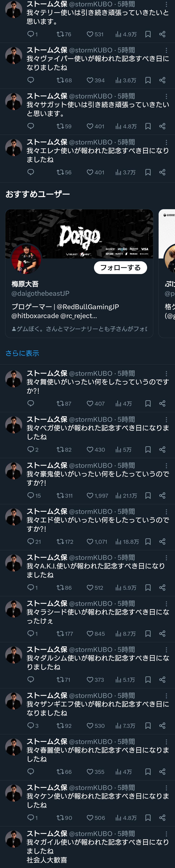Bookmark the ケン使い tweet
Image resolution: width=175 pixels, height=868 pixels.
pyautogui.click(x=148, y=817)
